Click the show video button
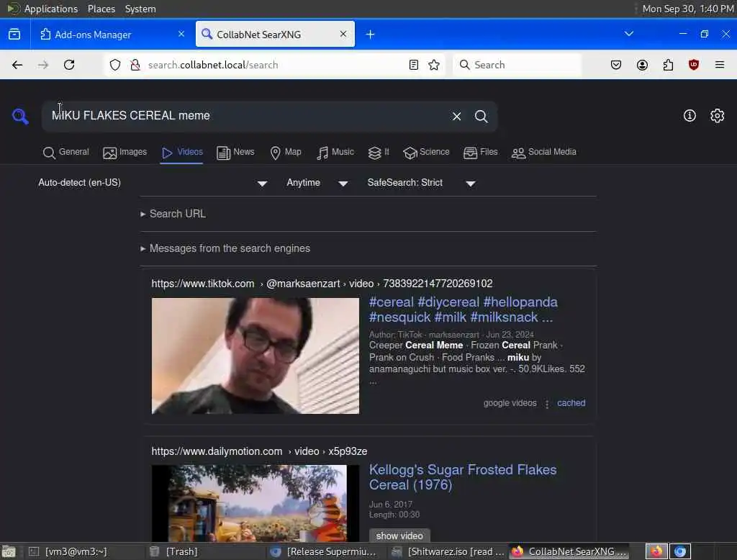This screenshot has width=737, height=560. click(399, 536)
